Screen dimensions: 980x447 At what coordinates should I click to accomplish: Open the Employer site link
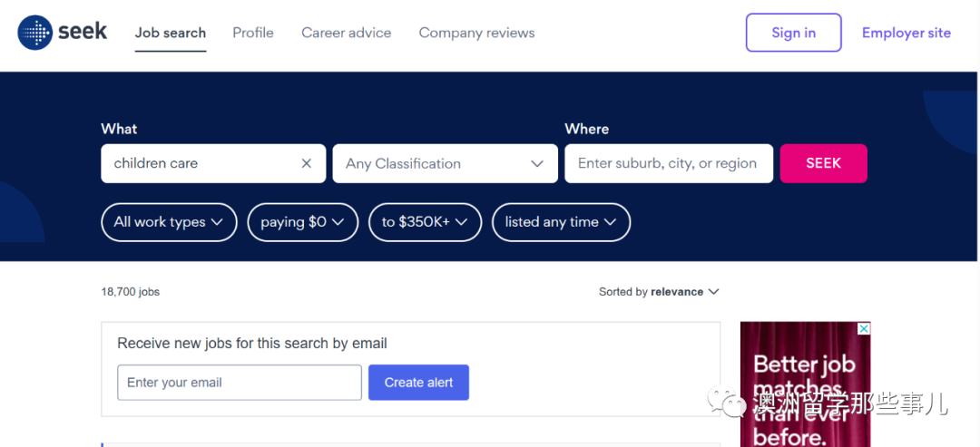[x=906, y=33]
